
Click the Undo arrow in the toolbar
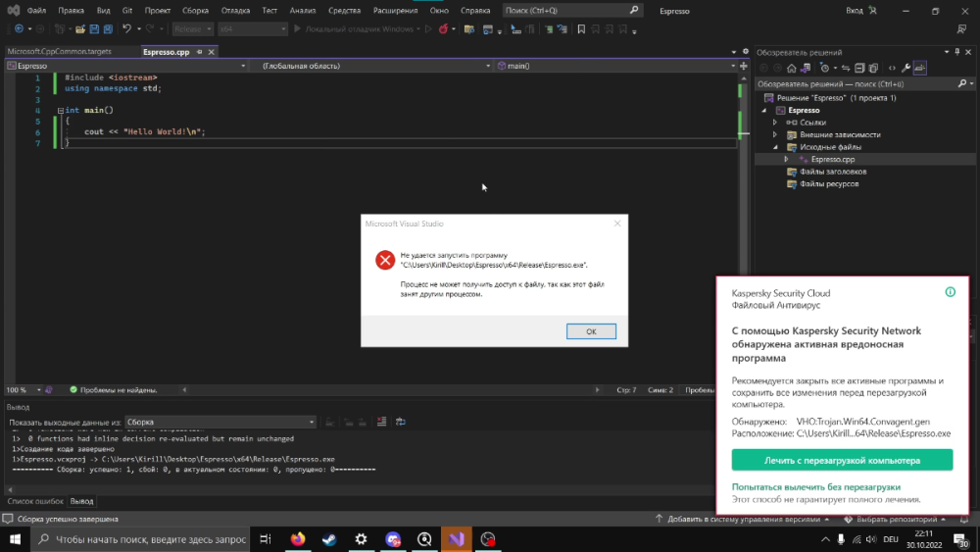[x=128, y=29]
